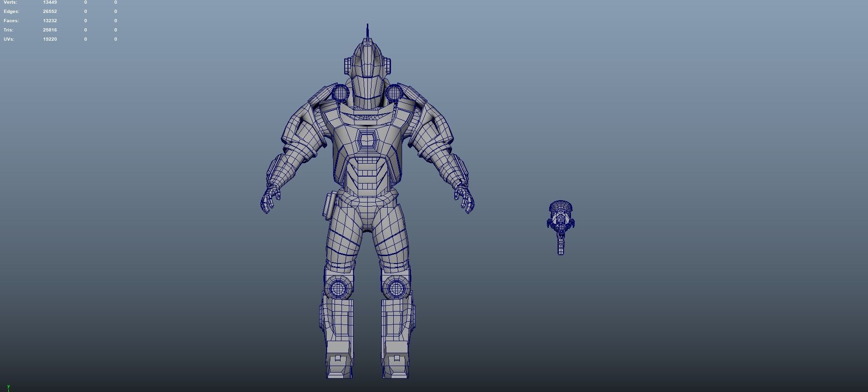
Task: Click the Faces label in the HUD
Action: click(12, 21)
